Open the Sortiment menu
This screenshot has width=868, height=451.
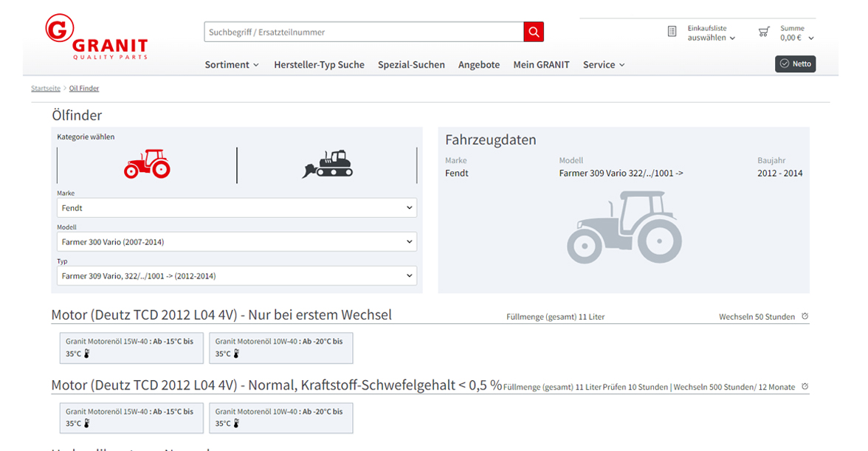click(x=232, y=65)
